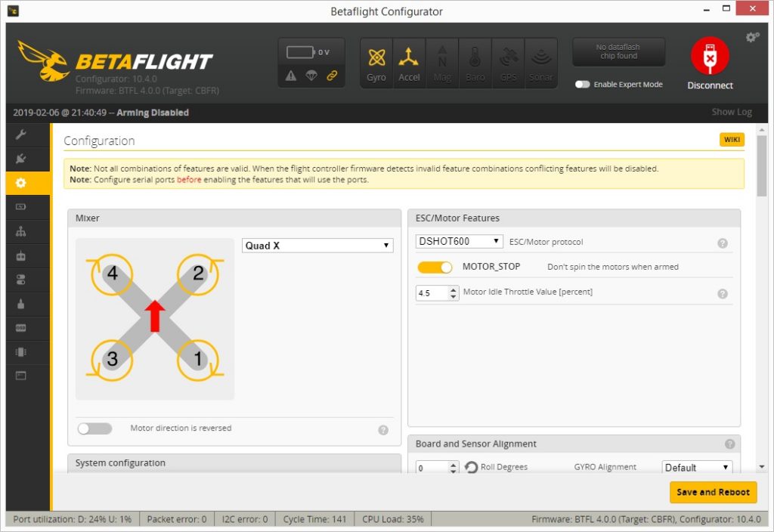Open the Ports tab with plug icon
This screenshot has height=532, width=774.
coord(20,159)
